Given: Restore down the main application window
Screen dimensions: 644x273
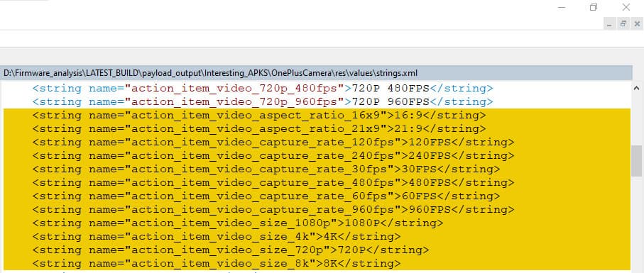Looking at the screenshot, I should pos(594,7).
